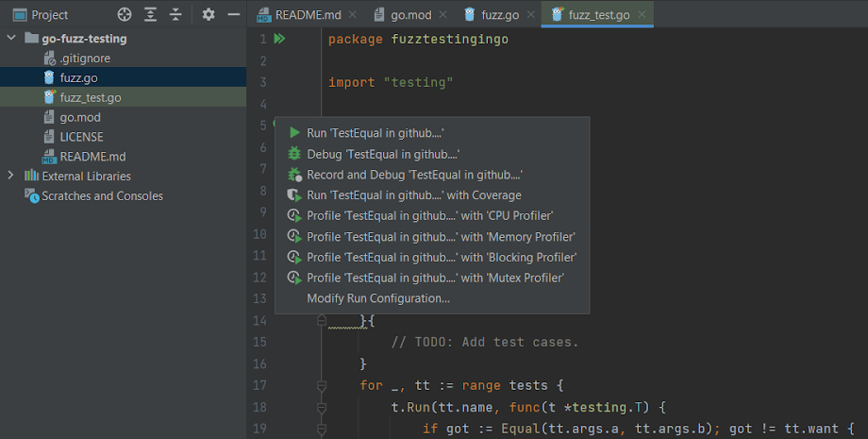Image resolution: width=868 pixels, height=439 pixels.
Task: Click the package name fuzztestingingo
Action: [449, 40]
